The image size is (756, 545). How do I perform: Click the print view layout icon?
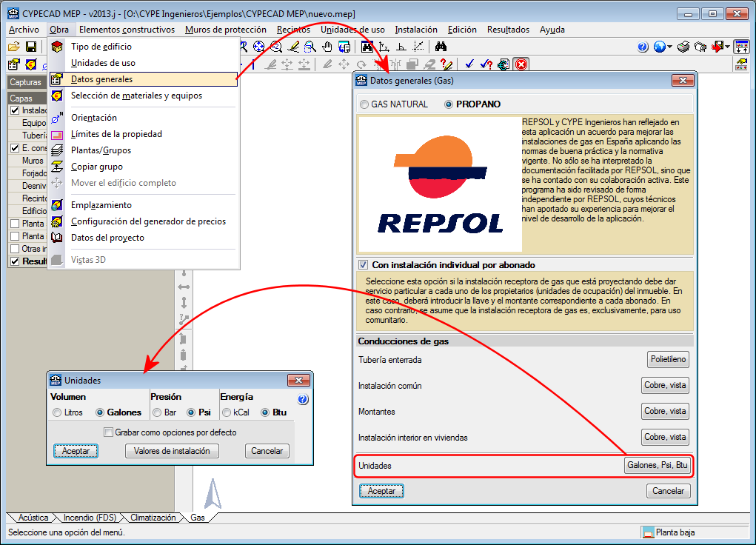344,47
